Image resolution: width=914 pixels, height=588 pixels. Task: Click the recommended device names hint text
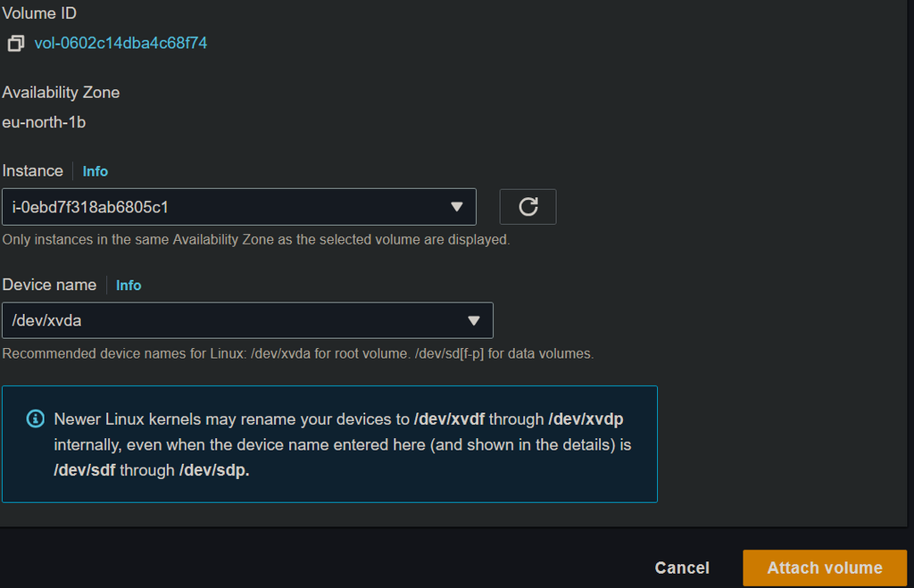[x=297, y=354]
